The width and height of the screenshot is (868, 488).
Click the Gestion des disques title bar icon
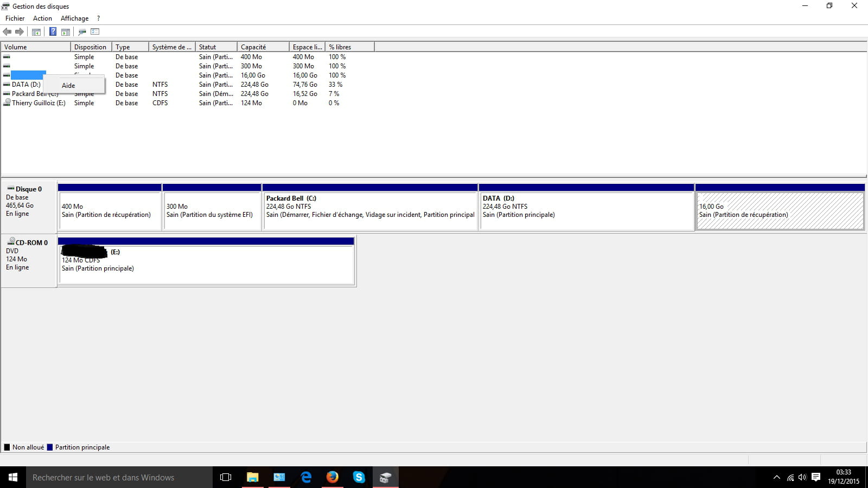tap(5, 7)
